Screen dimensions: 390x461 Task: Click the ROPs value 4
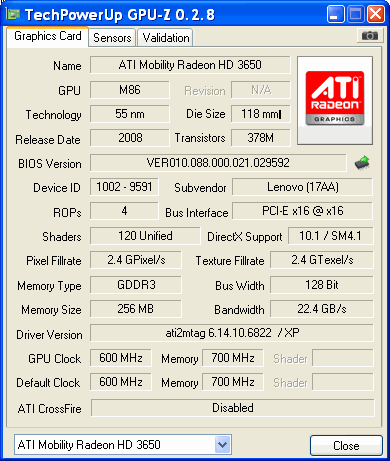[124, 211]
